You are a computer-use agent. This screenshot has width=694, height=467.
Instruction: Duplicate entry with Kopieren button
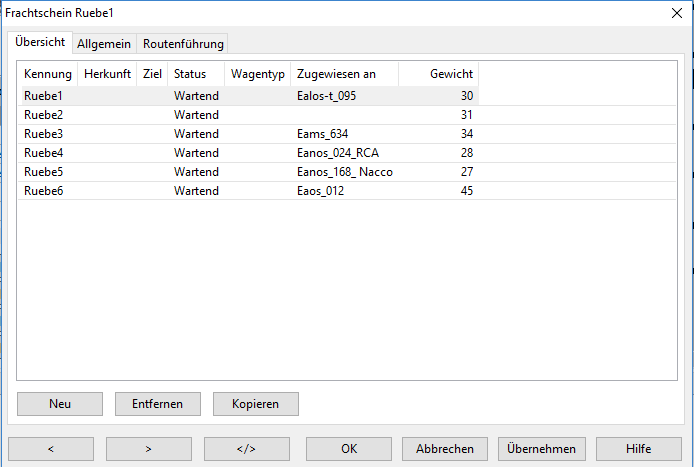click(x=256, y=403)
